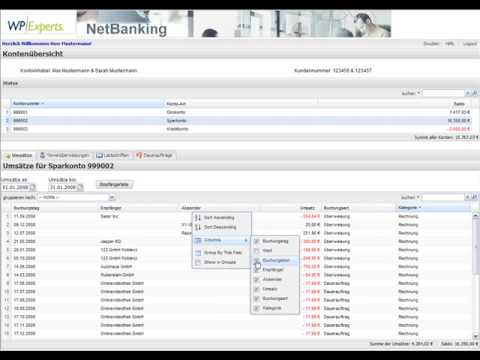Open the gruppieren nach dropdown

[x=112, y=198]
